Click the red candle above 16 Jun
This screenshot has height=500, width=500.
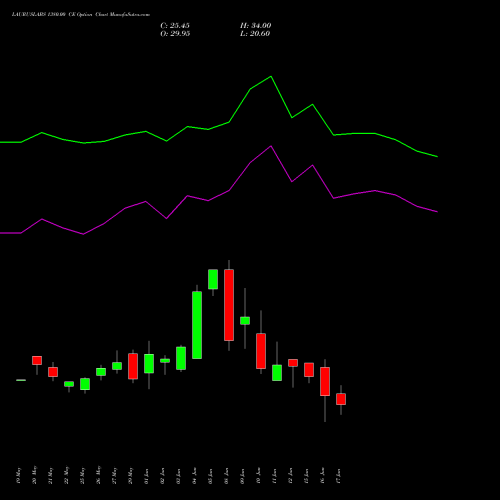(x=325, y=381)
